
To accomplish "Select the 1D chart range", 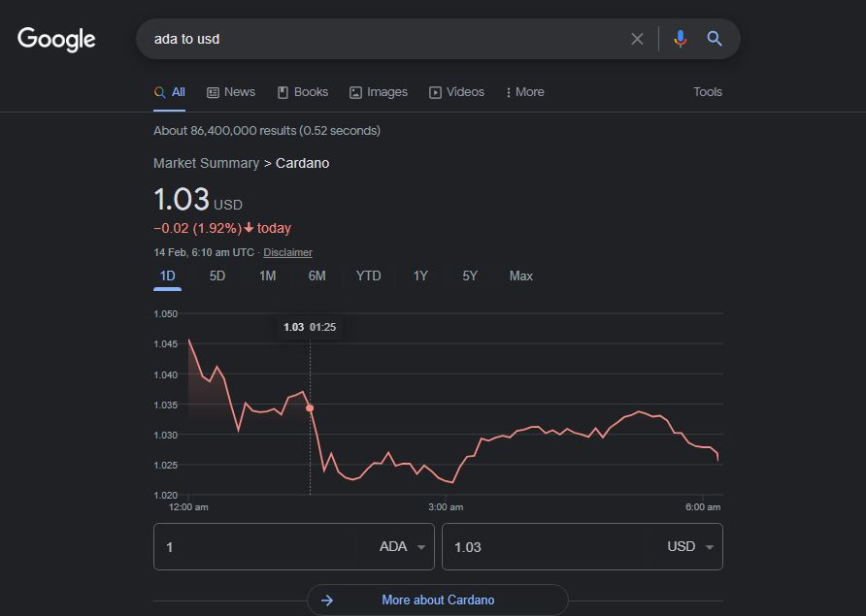I will [x=167, y=276].
